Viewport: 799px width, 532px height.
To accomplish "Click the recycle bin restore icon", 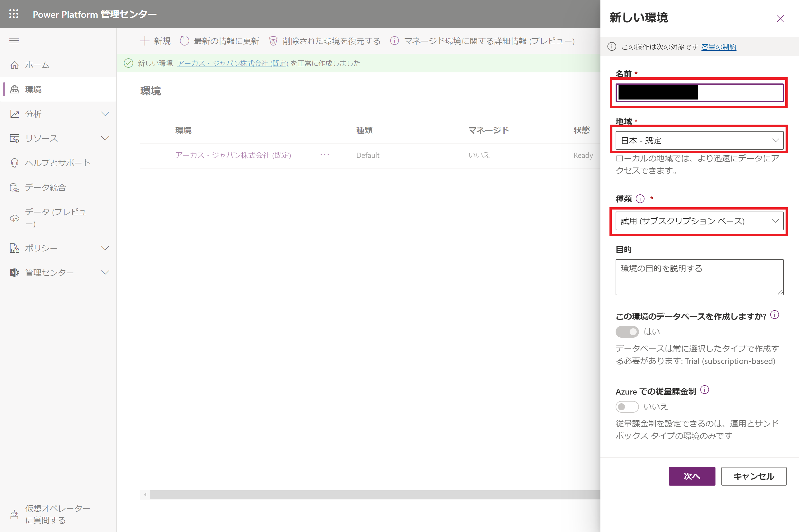I will point(273,41).
